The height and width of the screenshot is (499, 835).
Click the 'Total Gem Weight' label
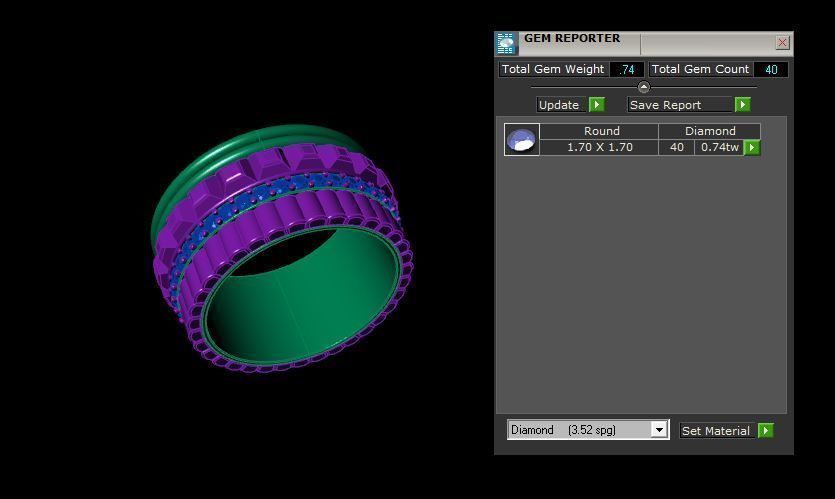[553, 69]
